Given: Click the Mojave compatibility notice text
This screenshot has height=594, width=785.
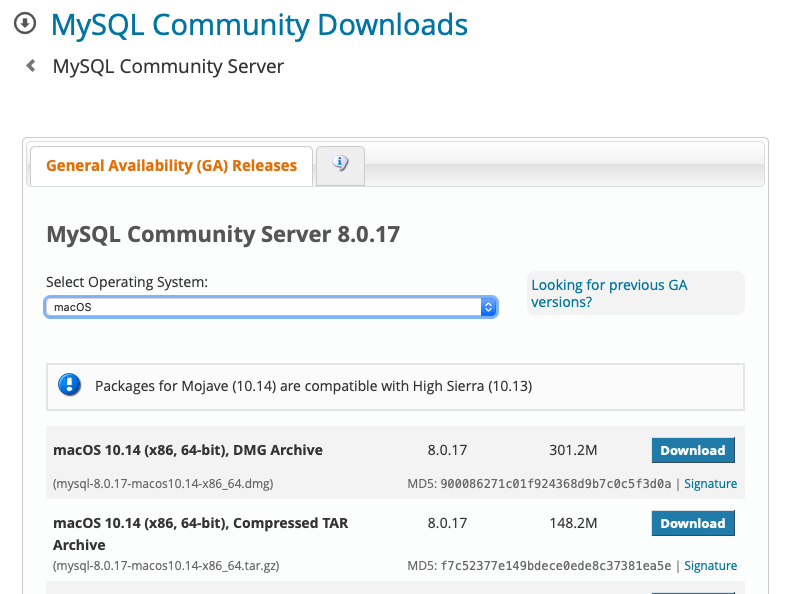Looking at the screenshot, I should click(313, 386).
